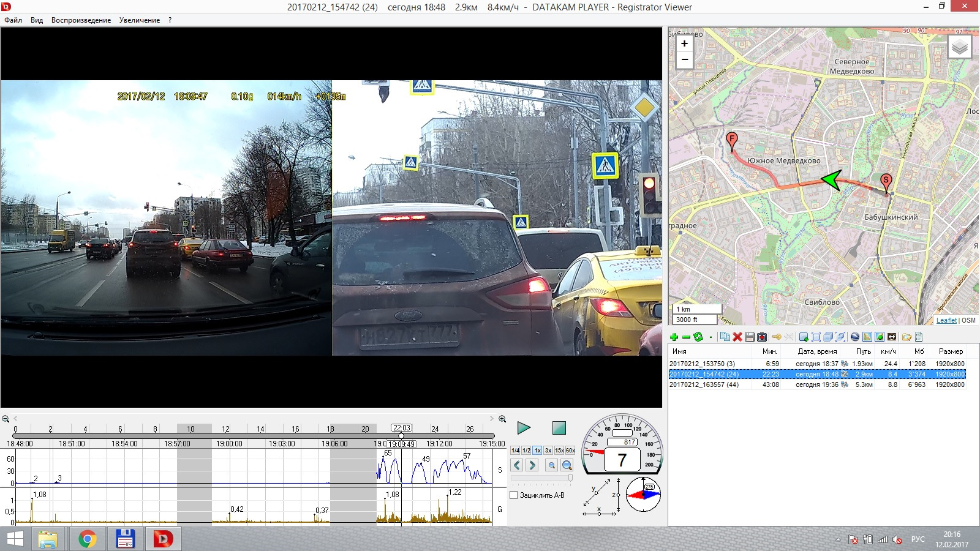
Task: Open Google Chrome from the taskbar
Action: (87, 539)
